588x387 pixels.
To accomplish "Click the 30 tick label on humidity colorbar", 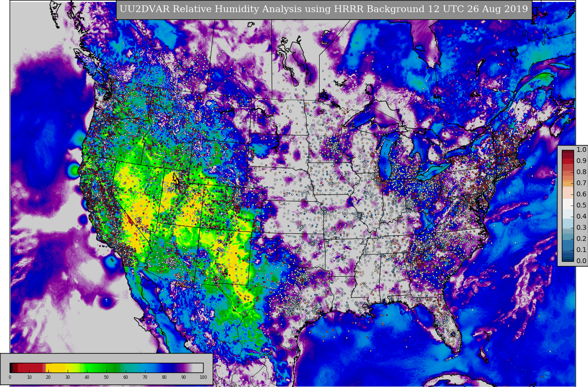I will coord(68,377).
